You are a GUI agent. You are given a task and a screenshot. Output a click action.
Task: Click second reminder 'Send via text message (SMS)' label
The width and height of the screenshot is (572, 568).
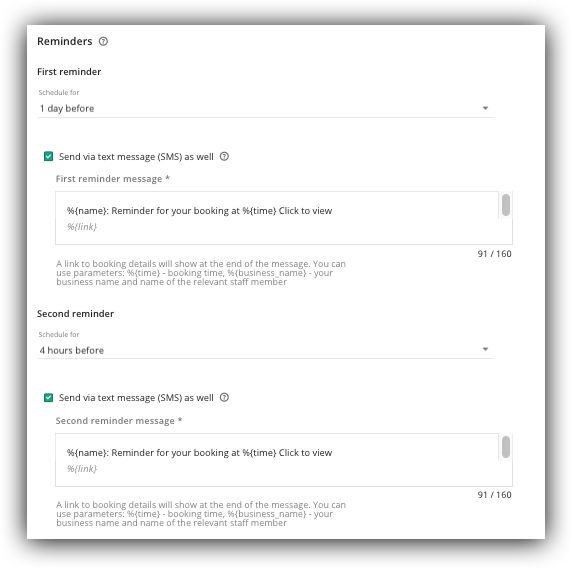[136, 398]
